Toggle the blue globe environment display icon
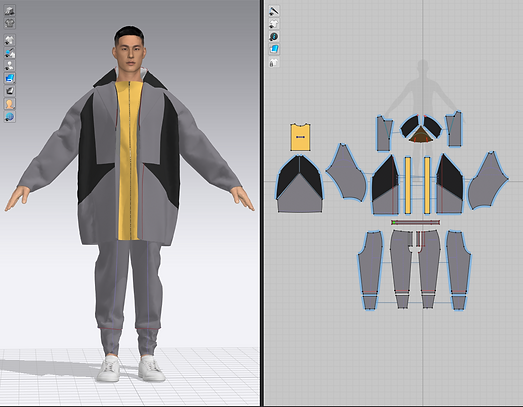The width and height of the screenshot is (523, 407). 10,116
